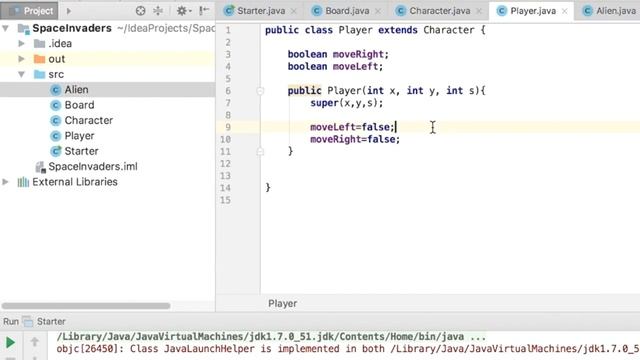
Task: Rerun Starter with green play button
Action: (x=10, y=342)
